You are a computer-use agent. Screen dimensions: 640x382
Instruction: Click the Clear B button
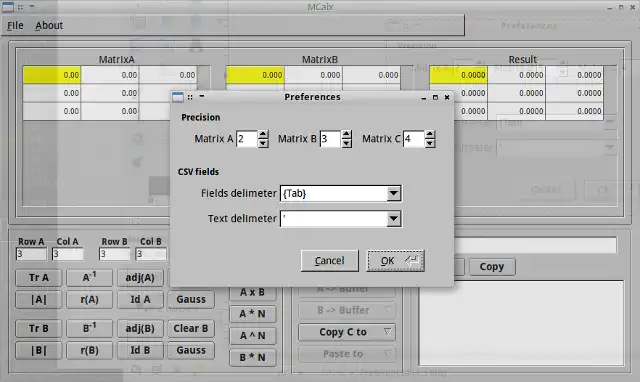tap(191, 329)
